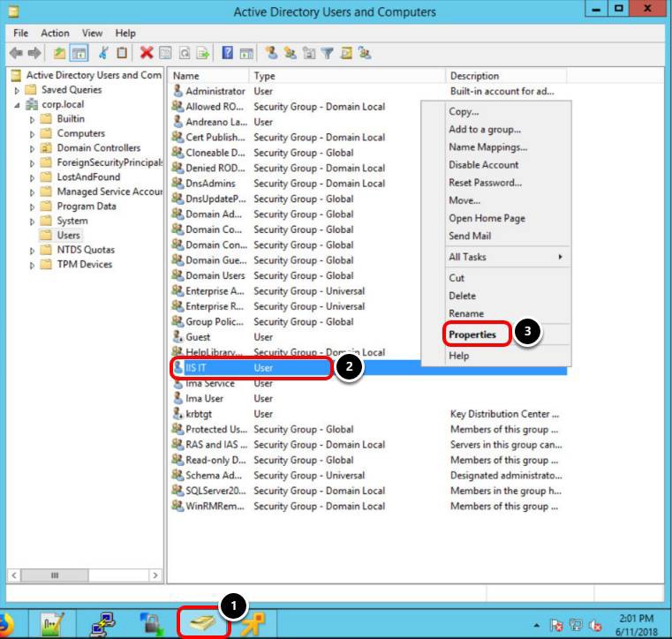
Task: Collapse the corp.local domain node
Action: point(17,105)
